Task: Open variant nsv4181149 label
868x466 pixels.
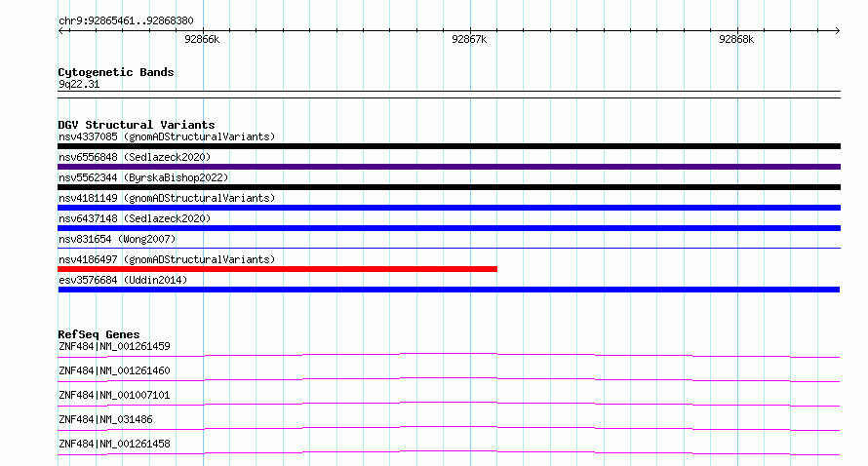Action: pyautogui.click(x=167, y=198)
